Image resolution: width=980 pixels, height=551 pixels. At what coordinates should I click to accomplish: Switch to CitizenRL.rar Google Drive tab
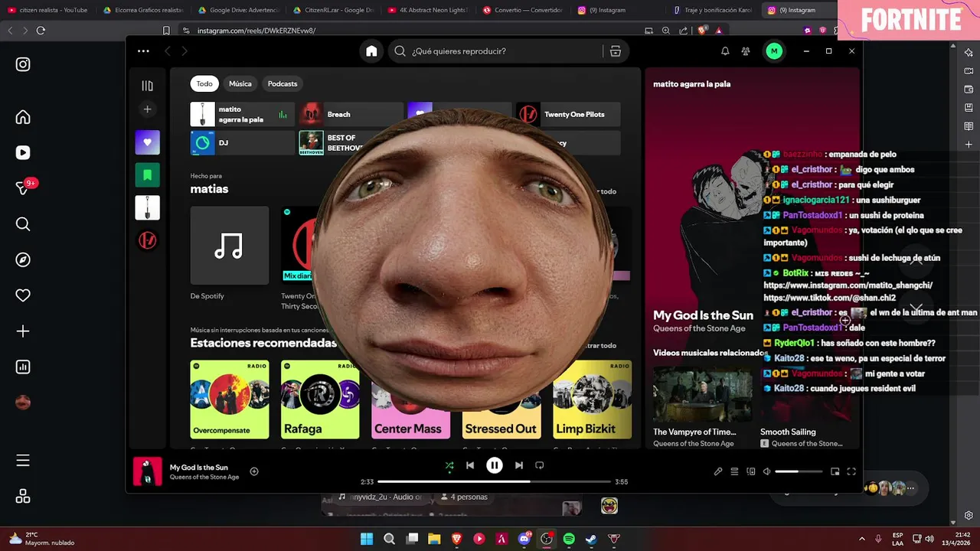pos(334,10)
